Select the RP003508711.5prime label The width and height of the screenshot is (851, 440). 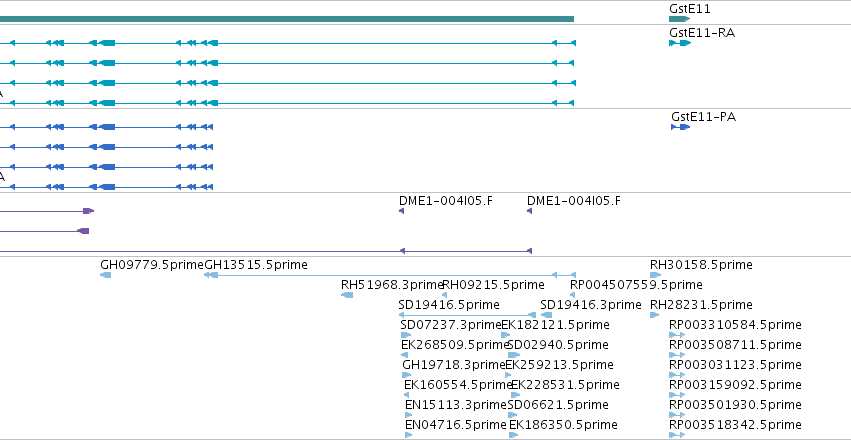735,345
